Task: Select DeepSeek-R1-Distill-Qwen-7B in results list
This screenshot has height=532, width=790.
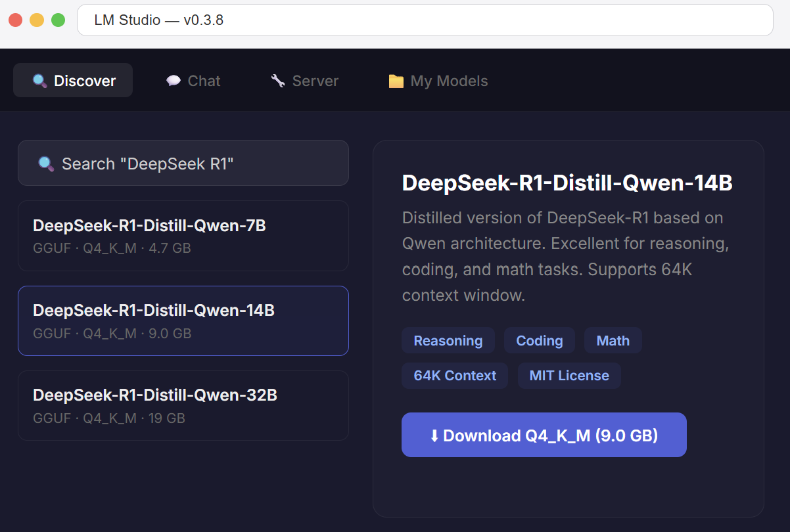Action: click(183, 236)
